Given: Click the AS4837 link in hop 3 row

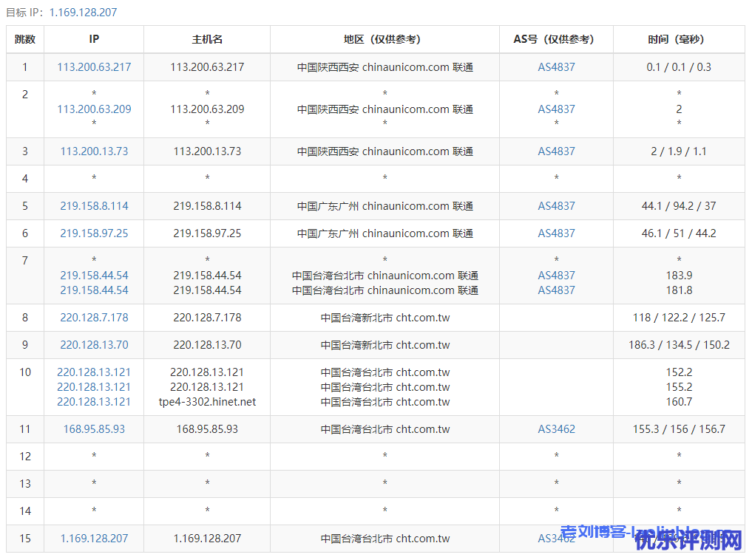Looking at the screenshot, I should coord(556,151).
